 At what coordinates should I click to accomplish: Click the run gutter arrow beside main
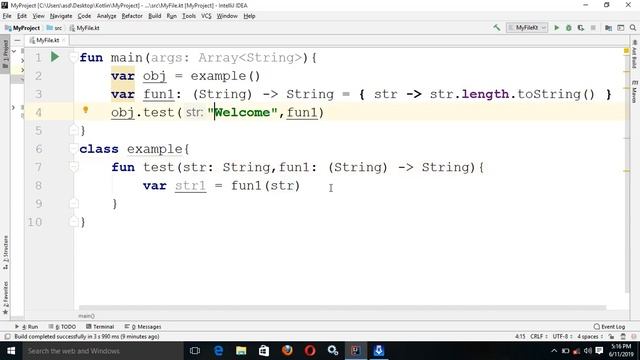point(55,57)
